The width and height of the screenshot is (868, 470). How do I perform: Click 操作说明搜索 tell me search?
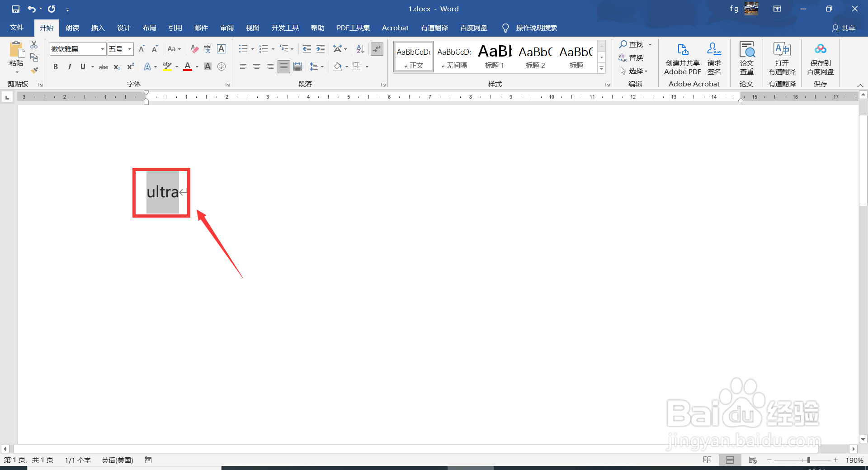pos(536,28)
